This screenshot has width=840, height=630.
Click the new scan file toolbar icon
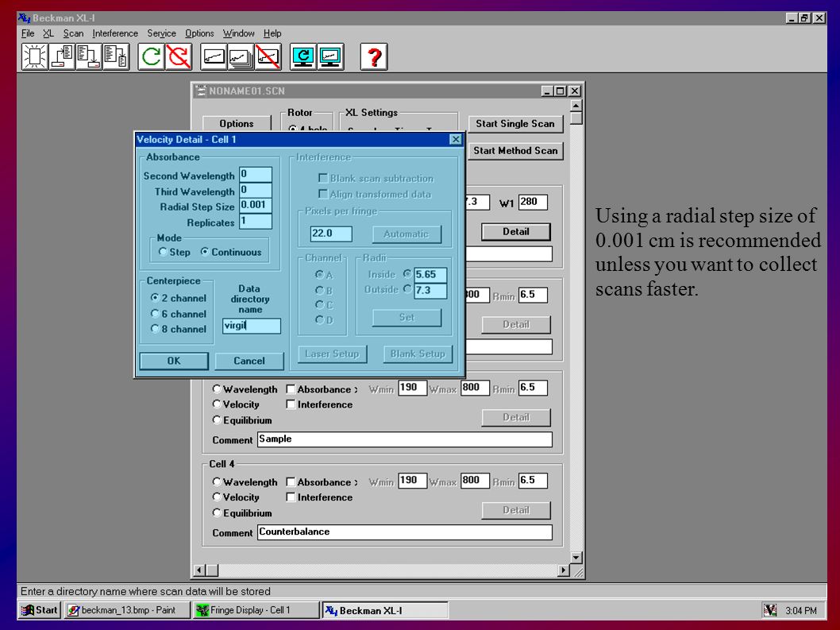35,56
